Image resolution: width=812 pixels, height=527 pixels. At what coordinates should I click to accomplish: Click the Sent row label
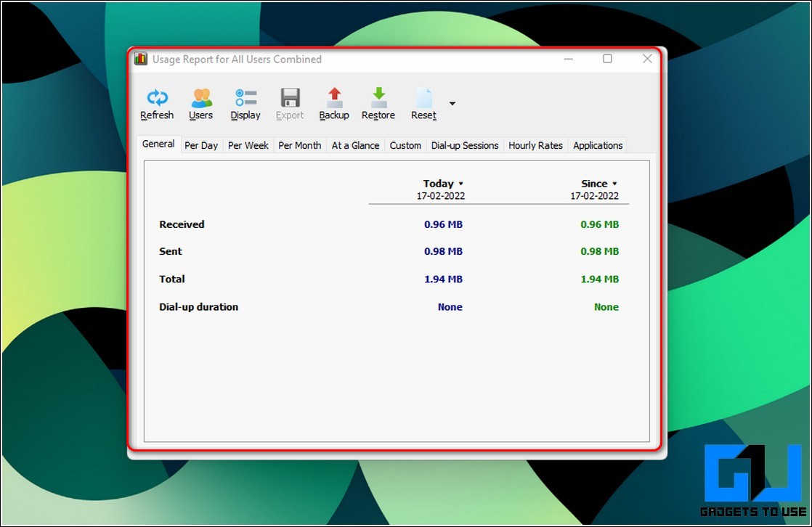click(x=171, y=251)
